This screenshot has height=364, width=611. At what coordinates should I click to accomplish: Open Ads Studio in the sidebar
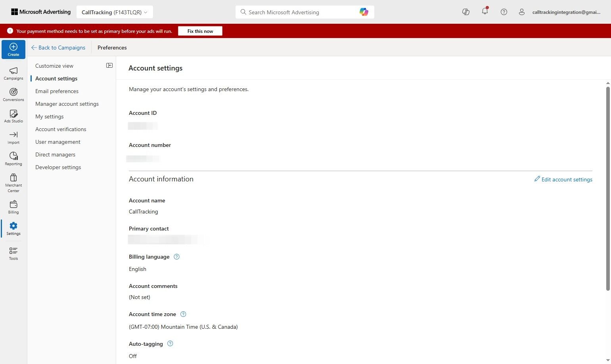tap(13, 116)
